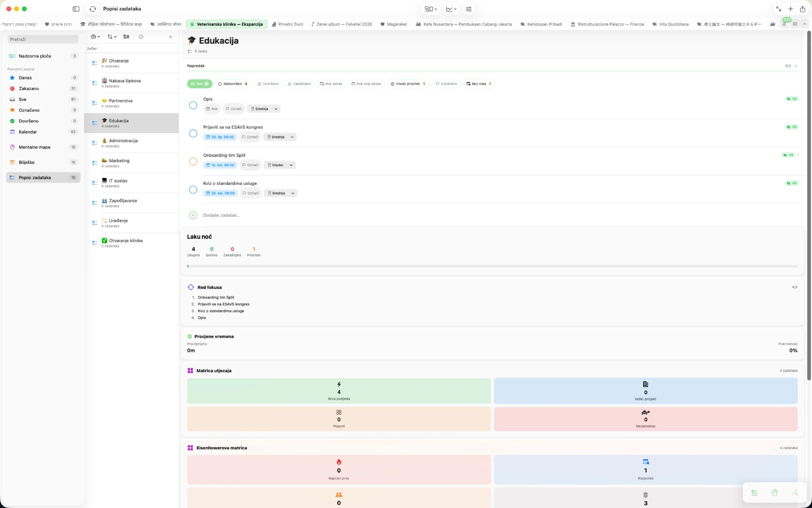
Task: Click the 0d tag on Kviz task
Action: tap(791, 183)
